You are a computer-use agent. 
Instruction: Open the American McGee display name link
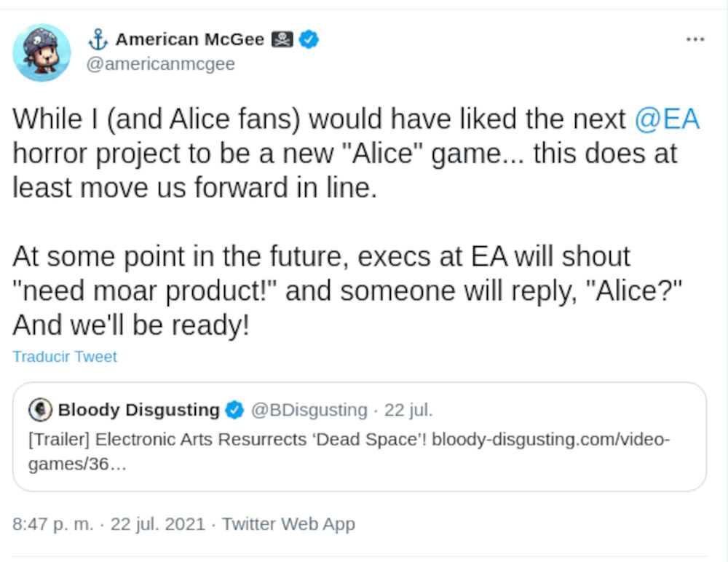click(189, 39)
